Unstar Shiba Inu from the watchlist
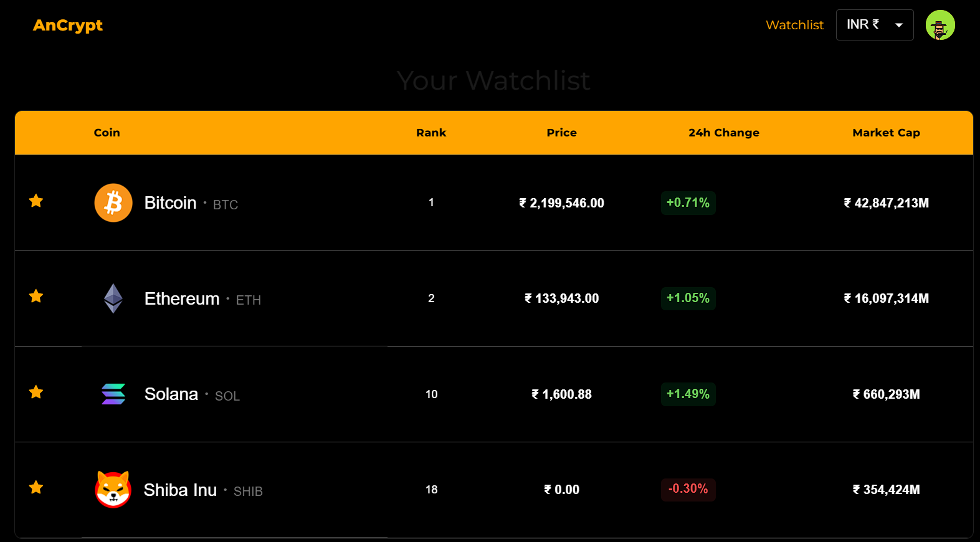This screenshot has width=980, height=542. 36,487
